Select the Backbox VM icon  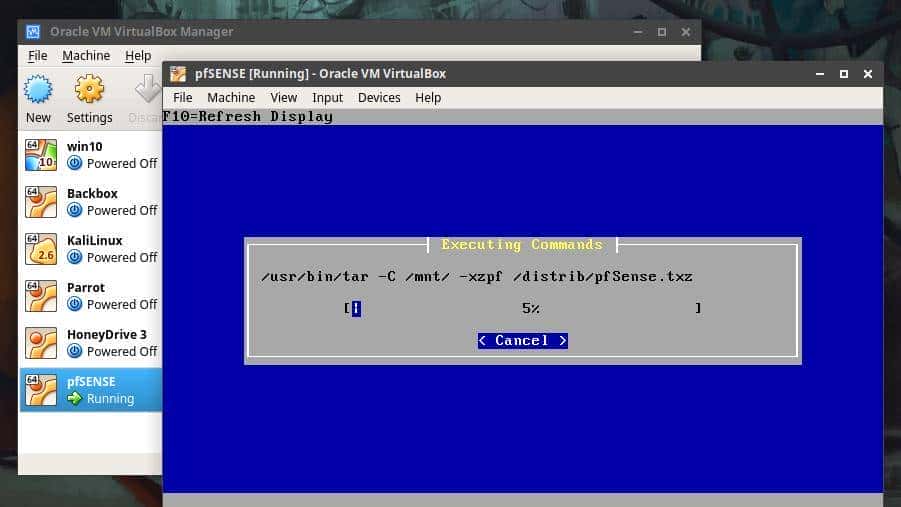coord(41,202)
